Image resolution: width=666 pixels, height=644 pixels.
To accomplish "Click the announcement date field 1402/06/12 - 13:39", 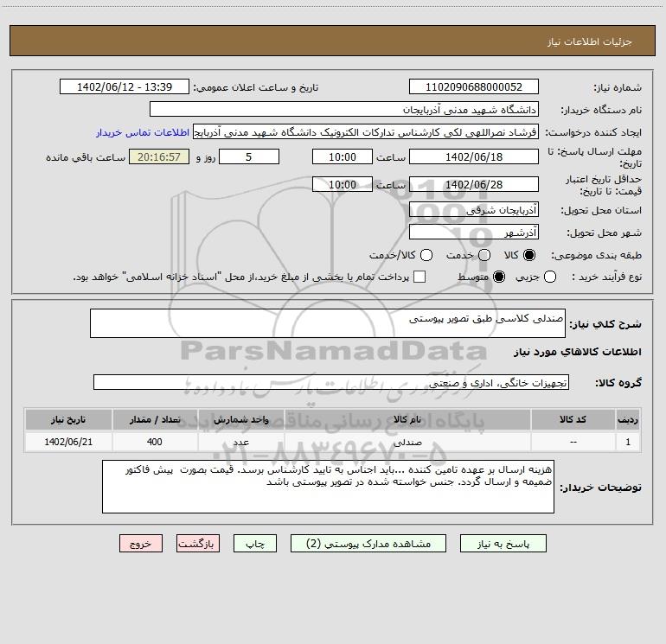I will 125,86.
